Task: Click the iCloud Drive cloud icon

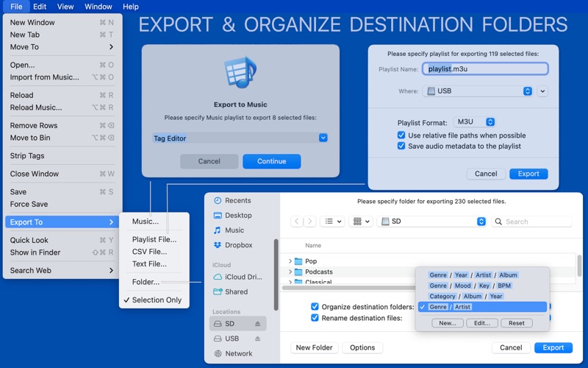Action: [218, 277]
